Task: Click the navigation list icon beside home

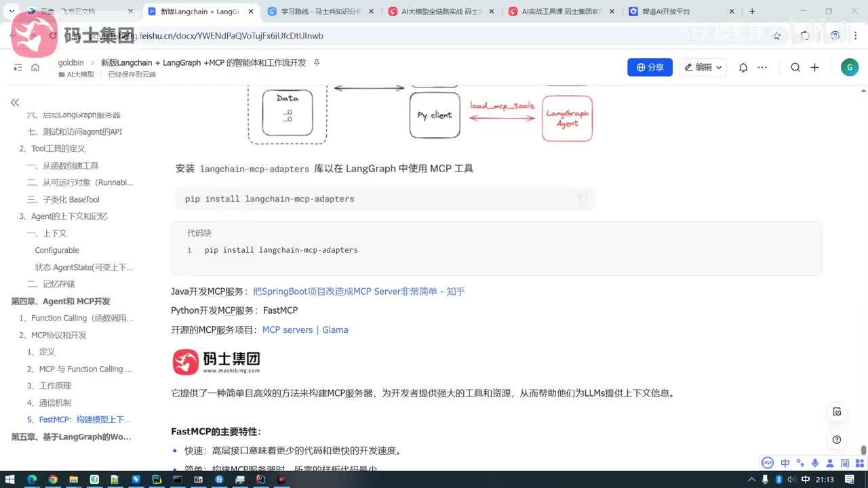Action: (18, 67)
